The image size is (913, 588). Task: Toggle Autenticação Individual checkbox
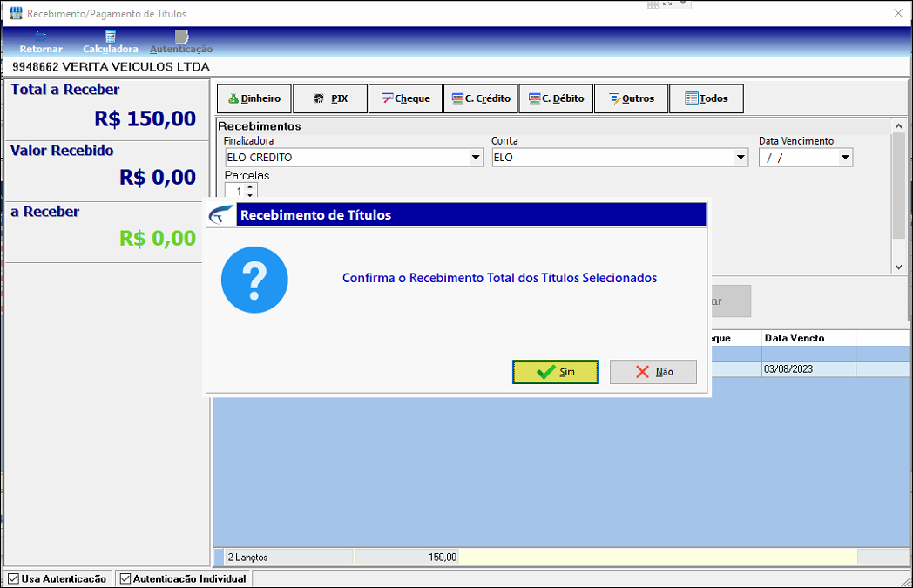click(x=125, y=578)
